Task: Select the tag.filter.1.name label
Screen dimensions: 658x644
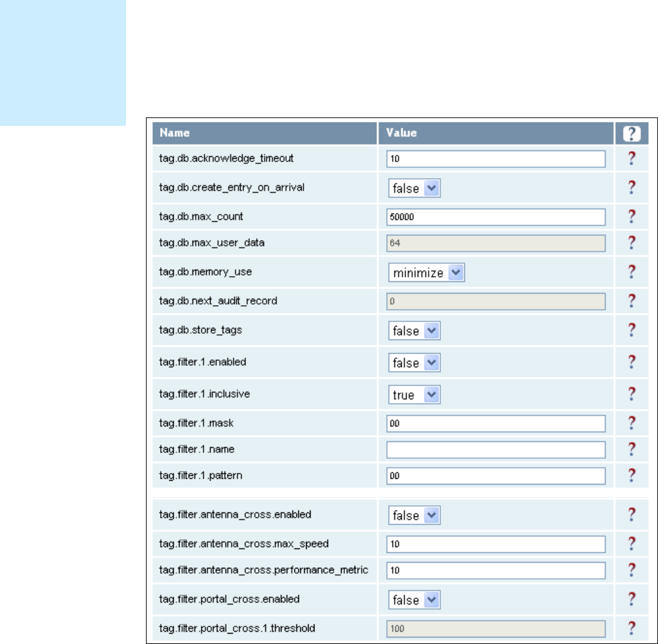Action: [197, 450]
